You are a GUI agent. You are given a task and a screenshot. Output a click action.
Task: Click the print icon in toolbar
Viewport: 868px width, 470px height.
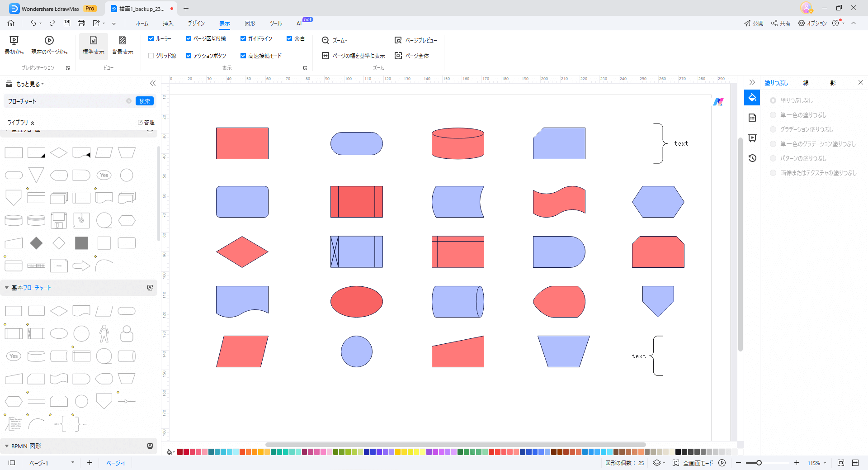pyautogui.click(x=81, y=23)
